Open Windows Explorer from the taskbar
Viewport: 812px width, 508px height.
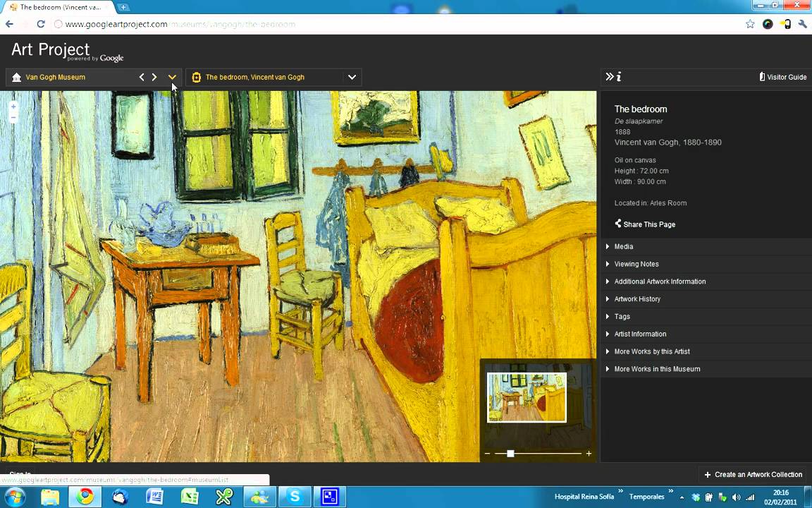pos(50,497)
